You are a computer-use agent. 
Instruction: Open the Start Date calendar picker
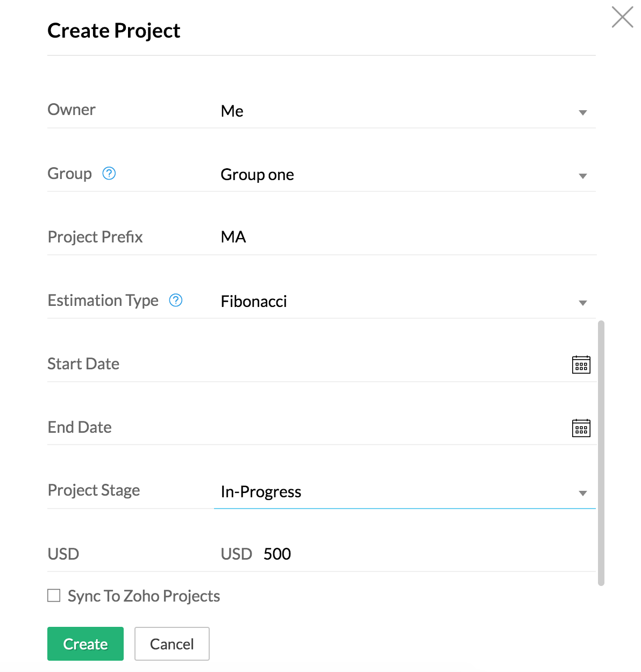click(581, 364)
